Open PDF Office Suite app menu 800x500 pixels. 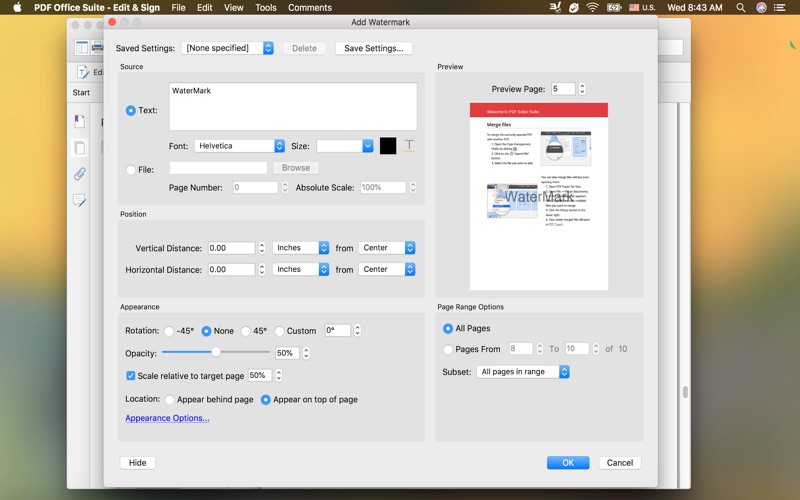[97, 7]
